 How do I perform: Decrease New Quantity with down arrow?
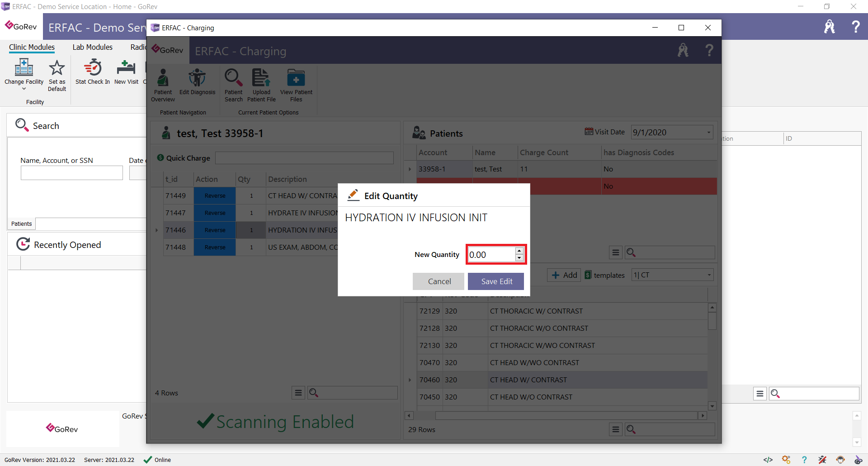click(519, 258)
